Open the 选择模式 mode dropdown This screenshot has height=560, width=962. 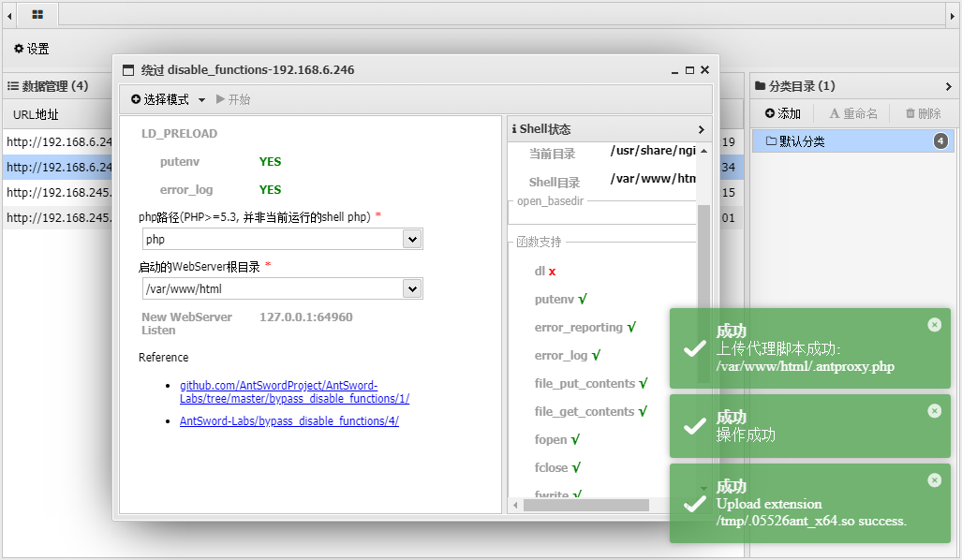coord(168,99)
